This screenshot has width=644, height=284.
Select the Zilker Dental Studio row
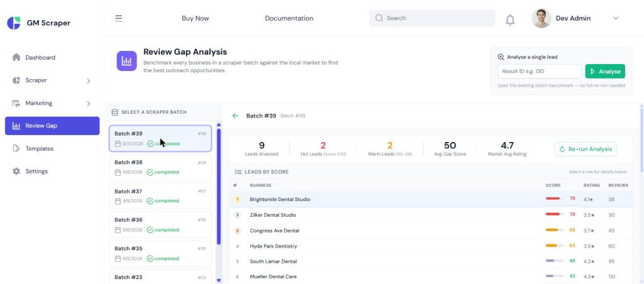[x=430, y=215]
